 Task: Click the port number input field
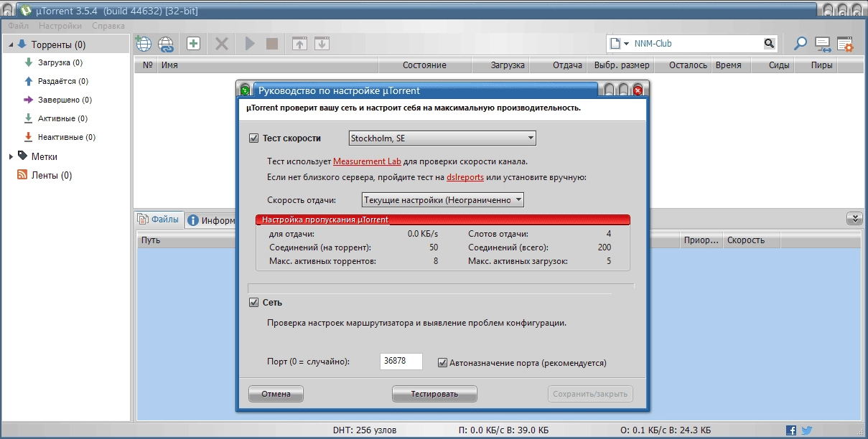coord(401,362)
